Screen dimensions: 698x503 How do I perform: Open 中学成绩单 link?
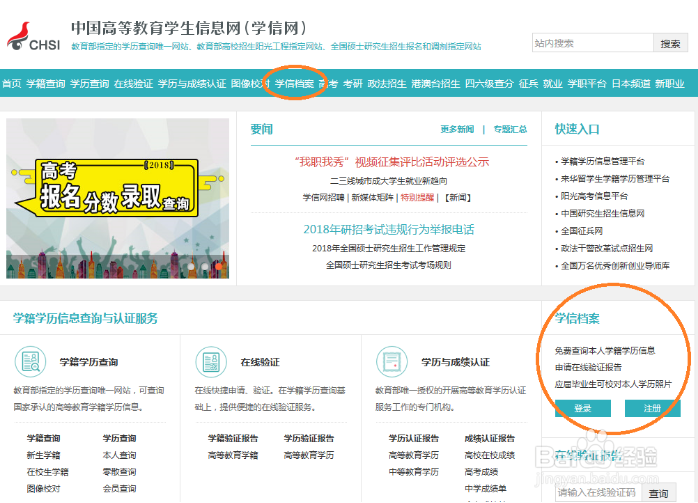tap(486, 488)
